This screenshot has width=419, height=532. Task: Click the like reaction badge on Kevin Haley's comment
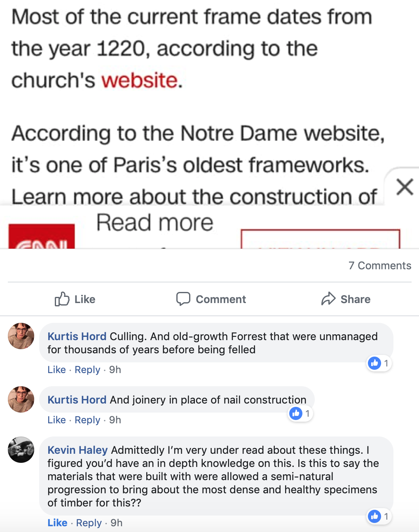(x=378, y=516)
